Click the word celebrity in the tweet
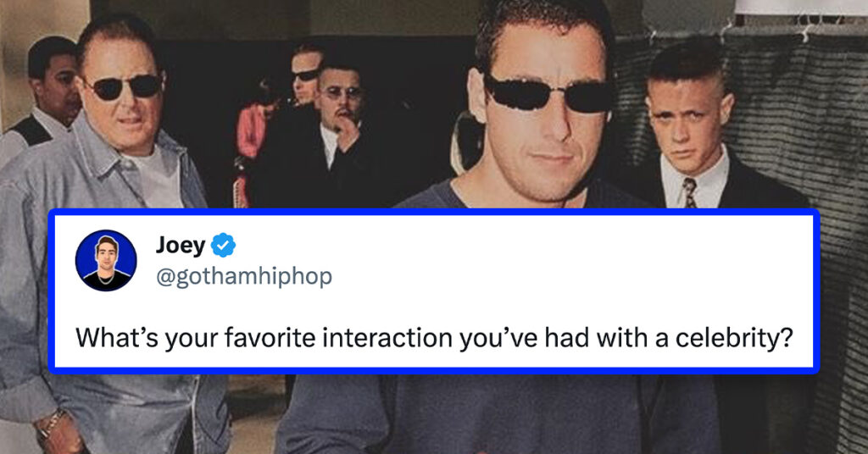Image resolution: width=868 pixels, height=454 pixels. click(x=734, y=337)
